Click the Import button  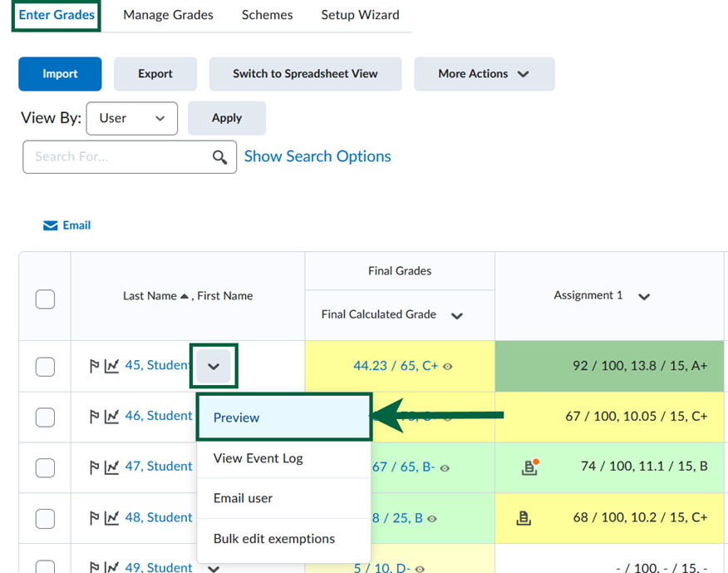click(x=59, y=73)
